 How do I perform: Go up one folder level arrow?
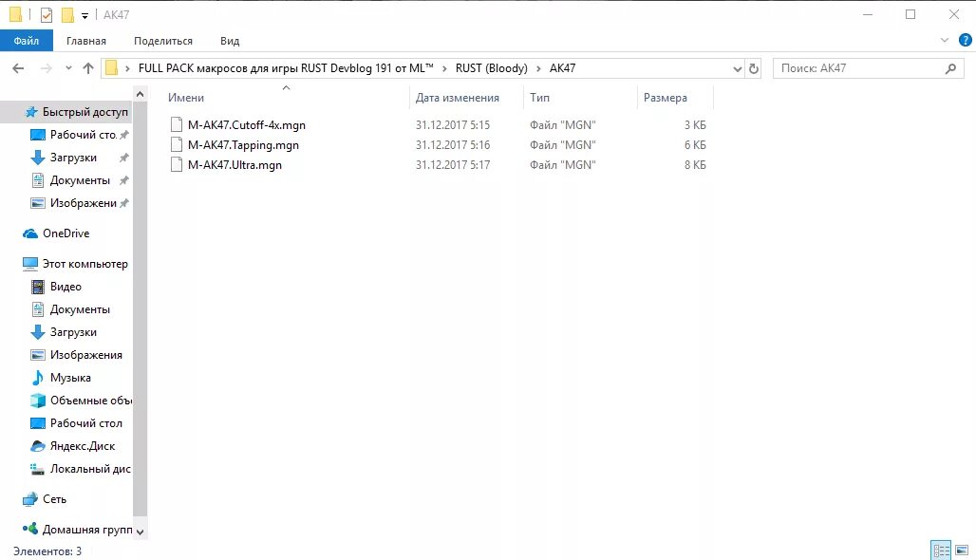88,68
